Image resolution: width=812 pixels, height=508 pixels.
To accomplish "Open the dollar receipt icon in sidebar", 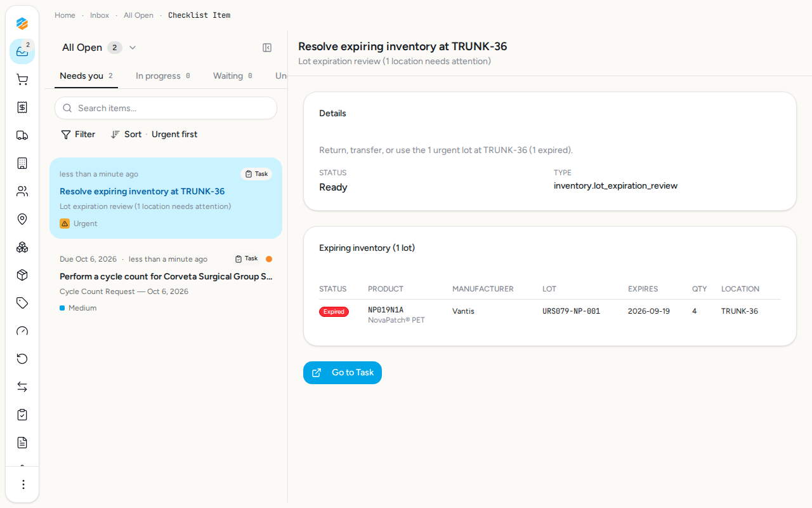I will coord(22,107).
